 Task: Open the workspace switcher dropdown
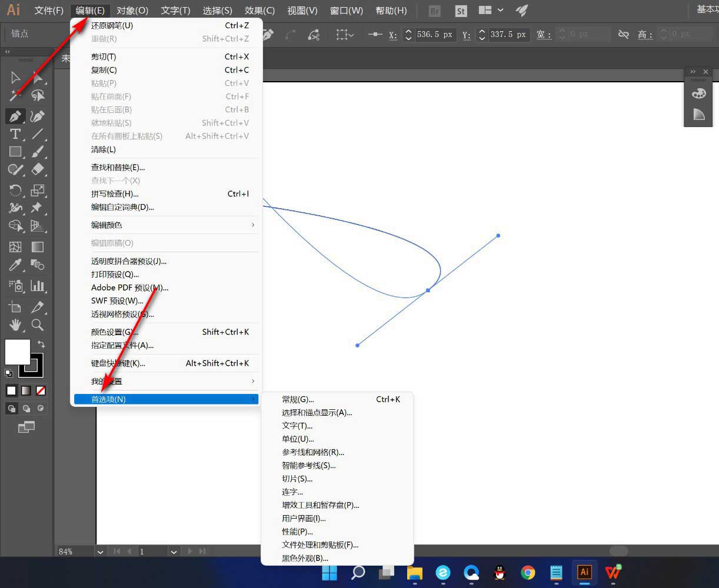pos(492,10)
